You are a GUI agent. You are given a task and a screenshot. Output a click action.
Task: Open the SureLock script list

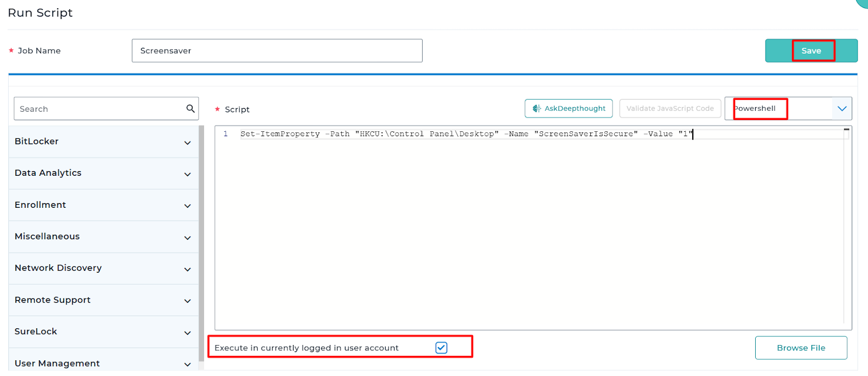pyautogui.click(x=187, y=333)
